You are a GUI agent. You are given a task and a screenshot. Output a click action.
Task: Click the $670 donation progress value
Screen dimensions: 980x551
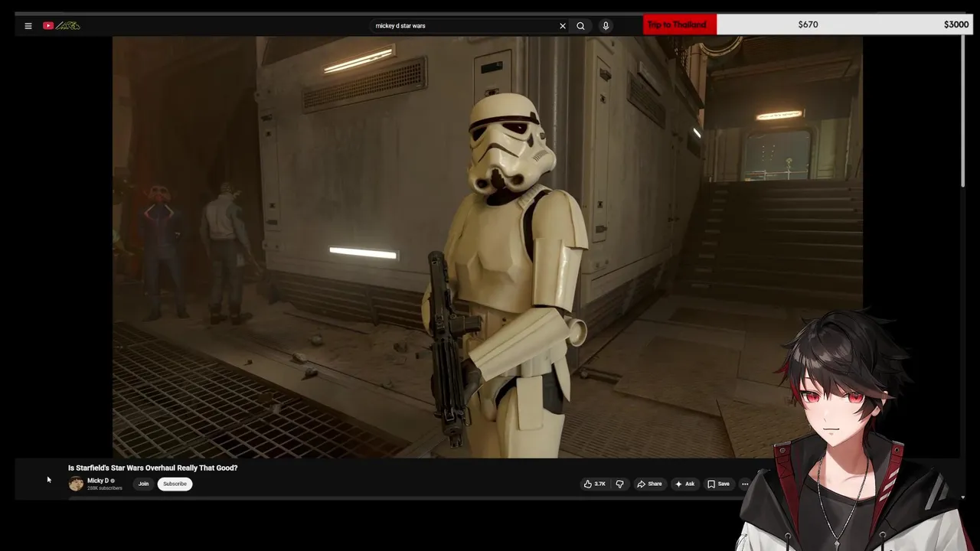808,24
